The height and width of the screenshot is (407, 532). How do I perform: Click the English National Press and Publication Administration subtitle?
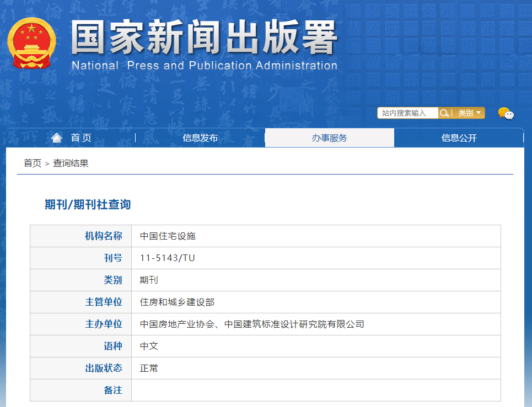204,66
